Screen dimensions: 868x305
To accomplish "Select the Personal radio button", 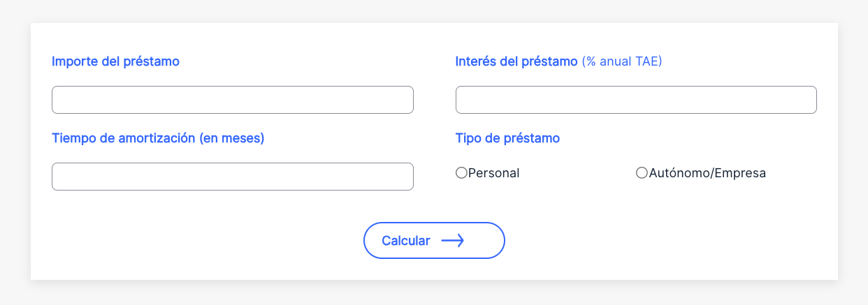I will (461, 173).
